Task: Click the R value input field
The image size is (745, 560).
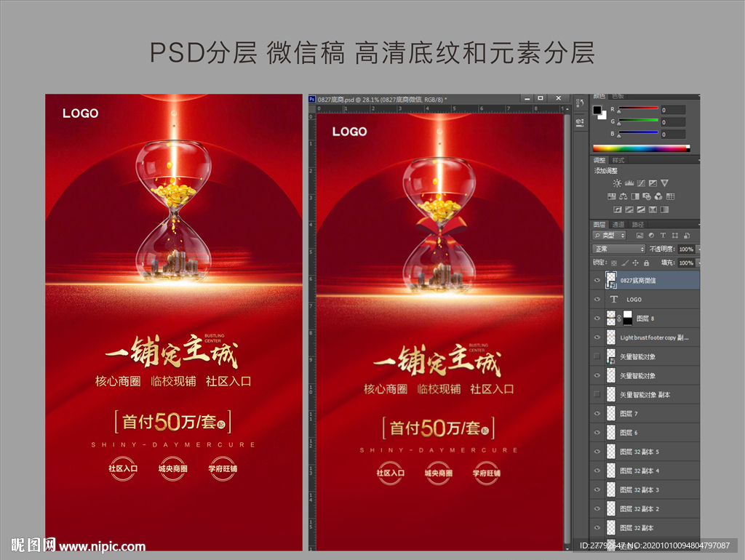Action: [x=673, y=110]
